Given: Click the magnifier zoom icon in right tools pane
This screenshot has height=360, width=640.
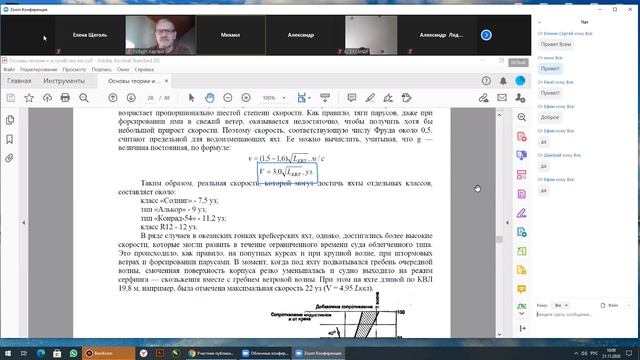Looking at the screenshot, I should pyautogui.click(x=522, y=117).
